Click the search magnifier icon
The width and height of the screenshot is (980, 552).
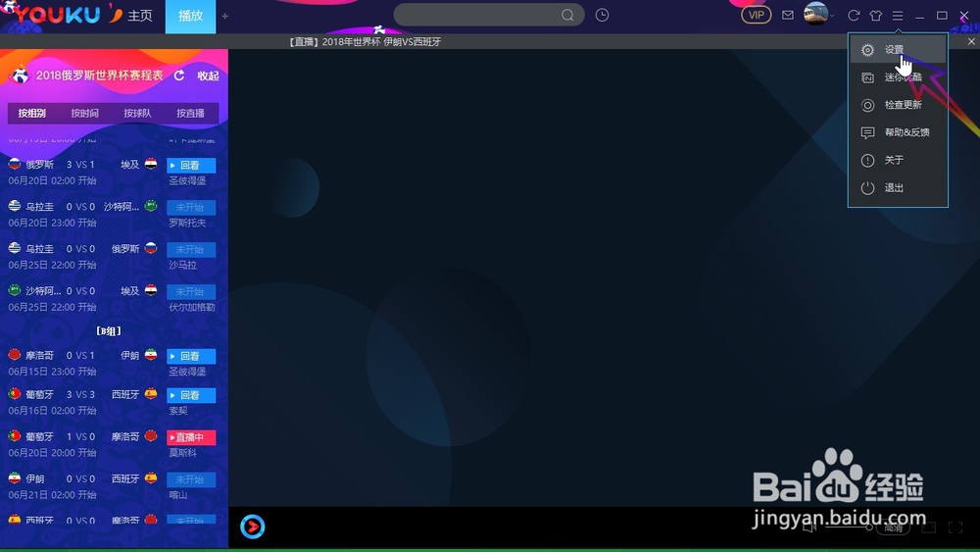coord(567,15)
